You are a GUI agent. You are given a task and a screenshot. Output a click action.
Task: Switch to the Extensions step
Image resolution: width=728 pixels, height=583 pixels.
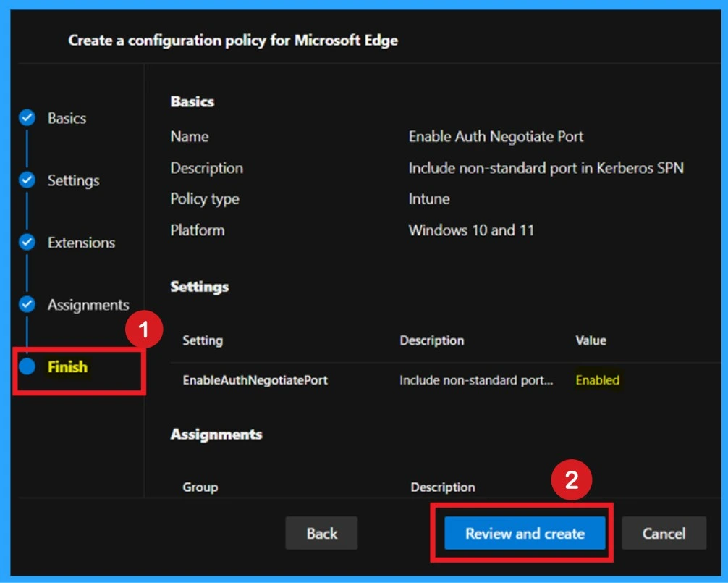81,243
